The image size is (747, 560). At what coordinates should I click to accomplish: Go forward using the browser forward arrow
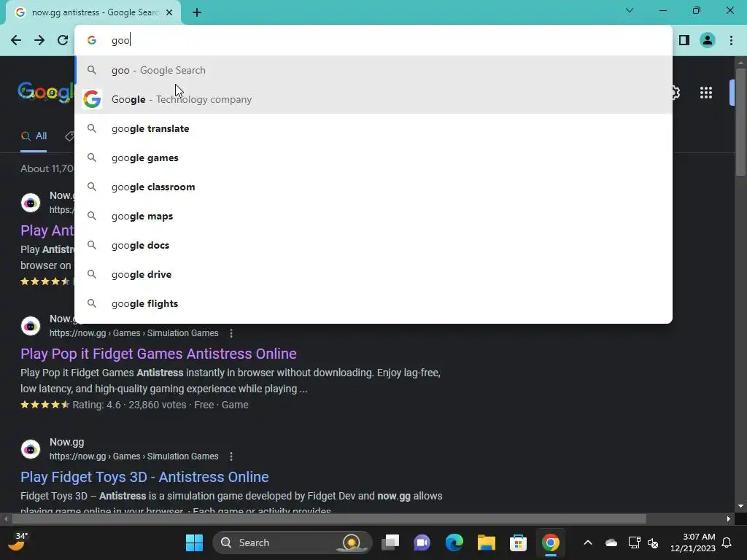point(39,40)
